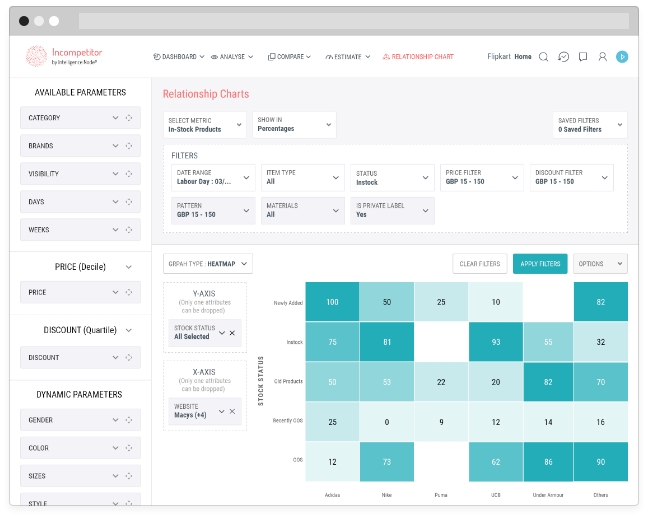
Task: Change the Graph Type Heatmap dropdown
Action: 208,264
